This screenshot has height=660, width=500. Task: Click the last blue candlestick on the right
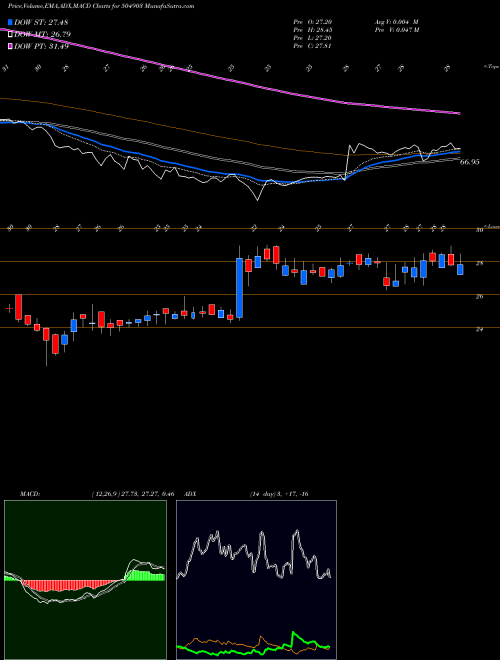[460, 269]
